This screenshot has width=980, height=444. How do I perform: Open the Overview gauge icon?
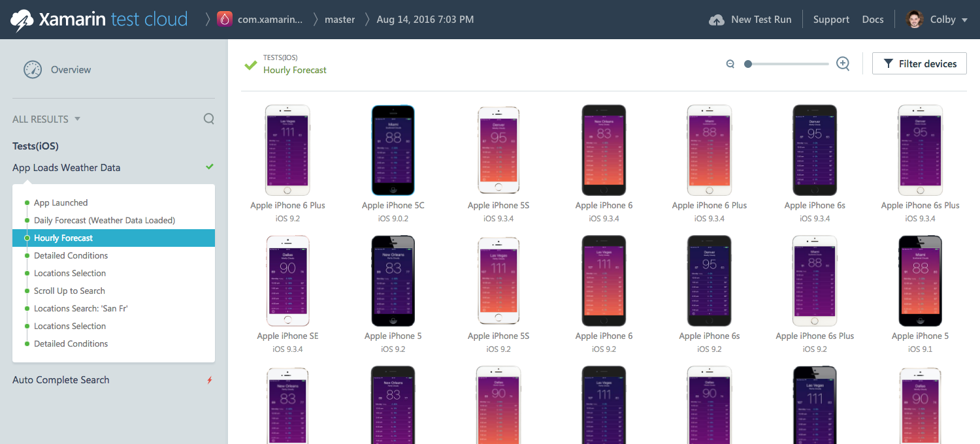click(x=33, y=70)
